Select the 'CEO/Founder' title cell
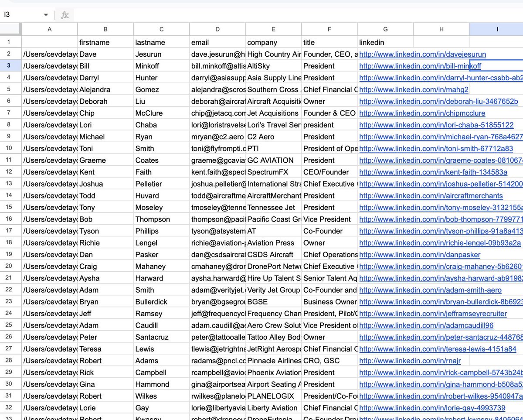 (329, 172)
